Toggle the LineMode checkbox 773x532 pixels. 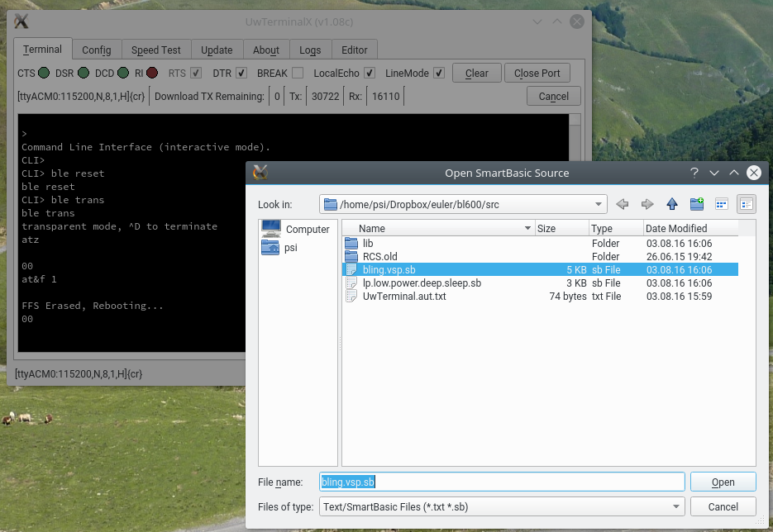point(439,73)
